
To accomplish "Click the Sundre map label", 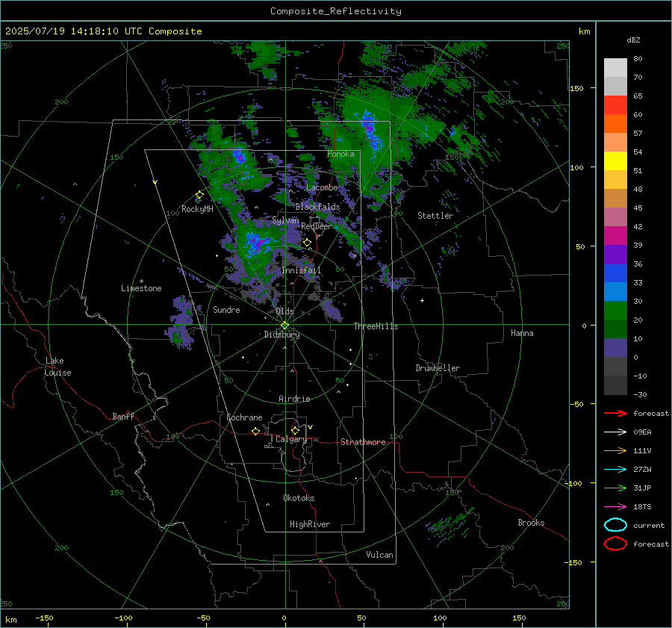I will tap(226, 309).
